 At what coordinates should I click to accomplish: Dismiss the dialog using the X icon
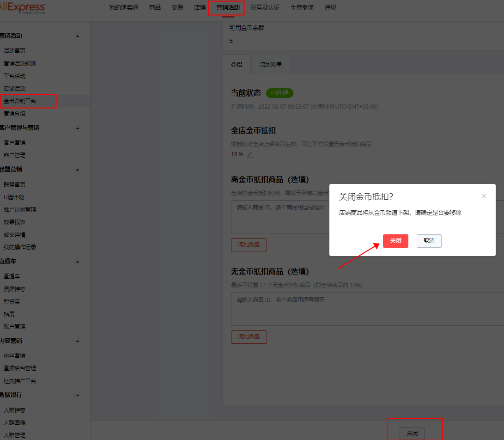coord(484,196)
